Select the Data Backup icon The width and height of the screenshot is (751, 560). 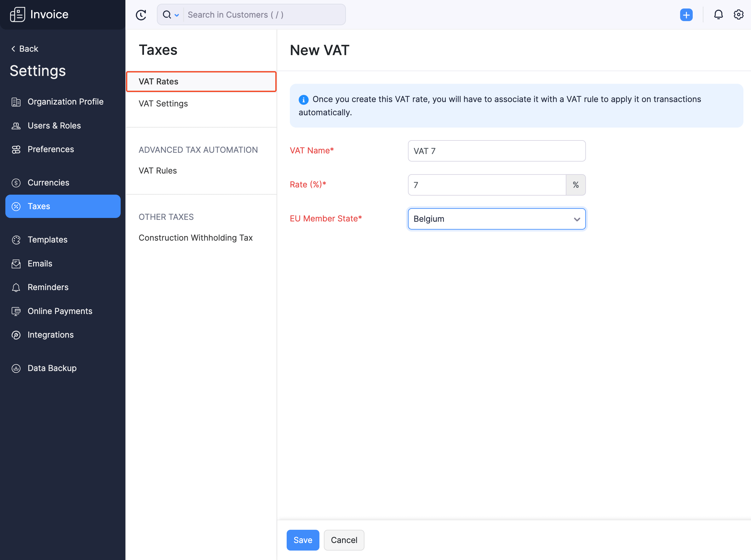16,368
